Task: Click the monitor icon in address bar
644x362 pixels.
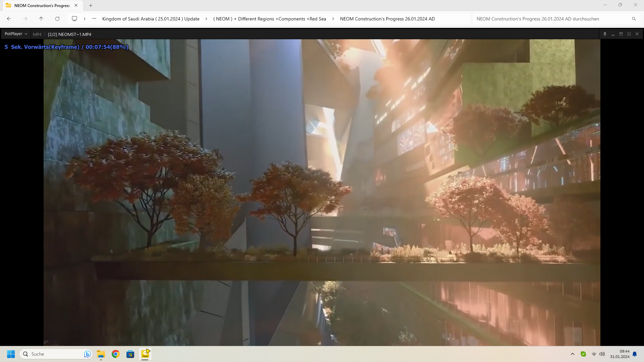Action: click(x=74, y=19)
